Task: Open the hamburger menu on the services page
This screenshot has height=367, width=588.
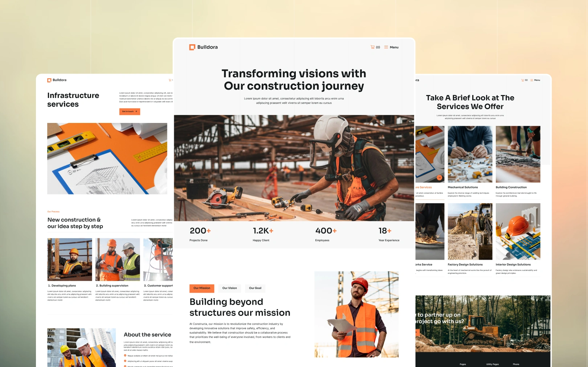Action: pos(535,80)
